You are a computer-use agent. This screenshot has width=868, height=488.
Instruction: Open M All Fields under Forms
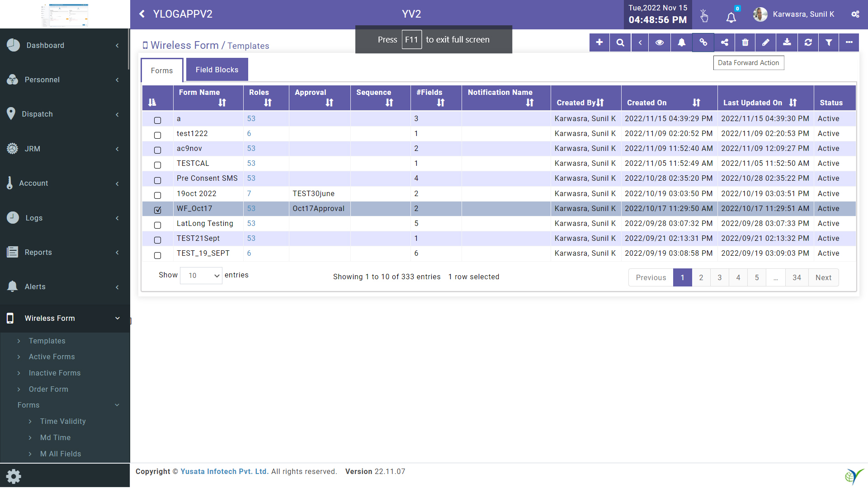pos(61,454)
